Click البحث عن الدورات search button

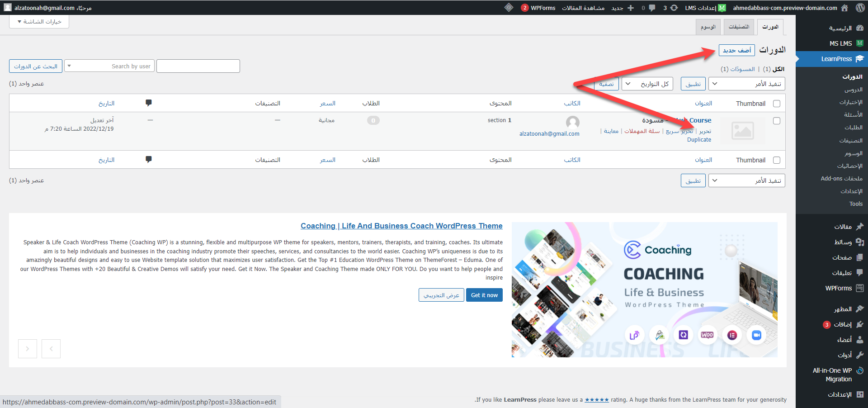[x=36, y=66]
